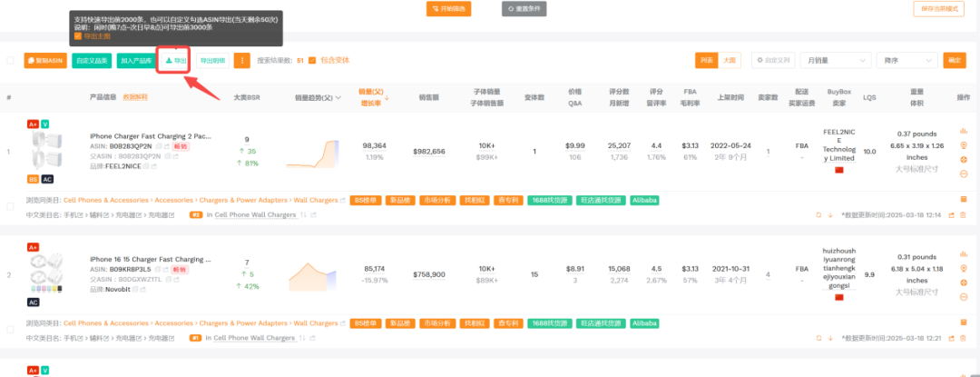Open the 月销量 sort field dropdown
The height and width of the screenshot is (377, 980).
[836, 61]
